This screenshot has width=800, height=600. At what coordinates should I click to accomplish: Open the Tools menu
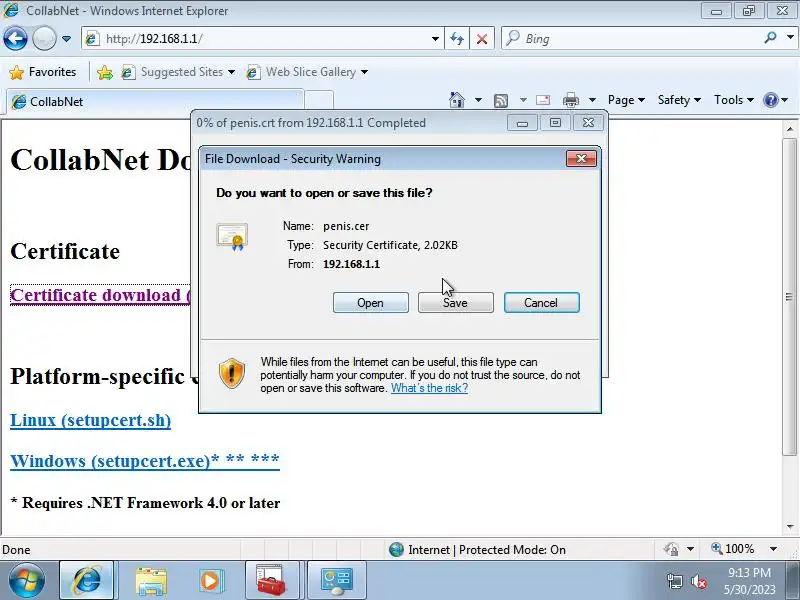734,100
